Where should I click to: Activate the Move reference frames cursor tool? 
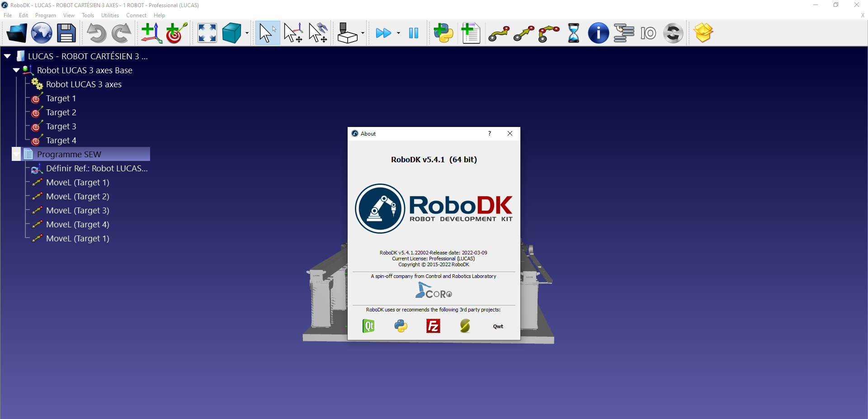click(293, 33)
